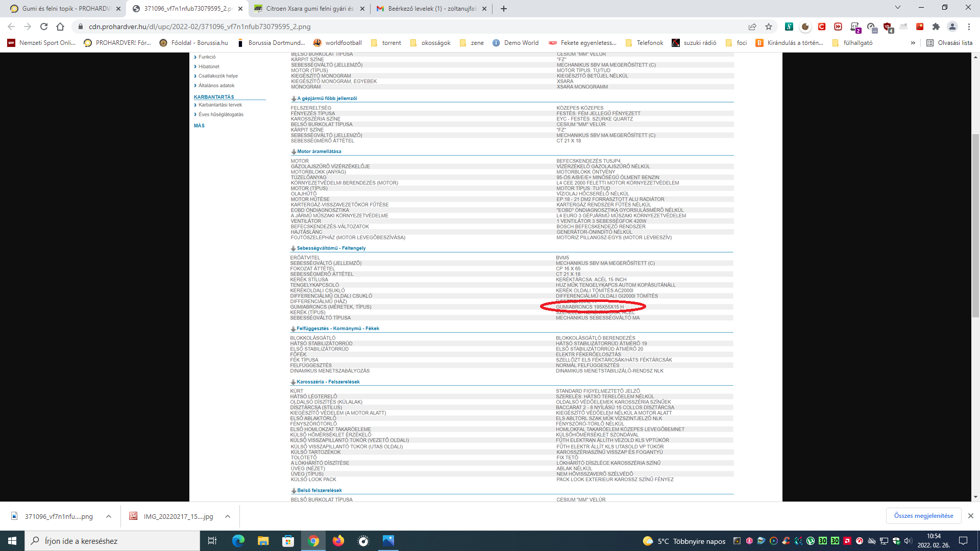
Task: Open Karbantartási tervek sidebar link
Action: [220, 105]
